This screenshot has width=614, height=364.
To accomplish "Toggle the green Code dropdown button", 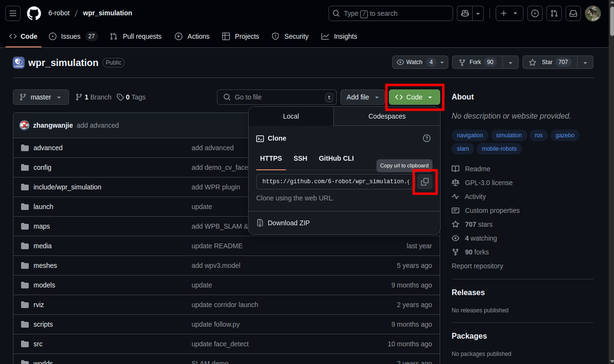I will pyautogui.click(x=414, y=97).
